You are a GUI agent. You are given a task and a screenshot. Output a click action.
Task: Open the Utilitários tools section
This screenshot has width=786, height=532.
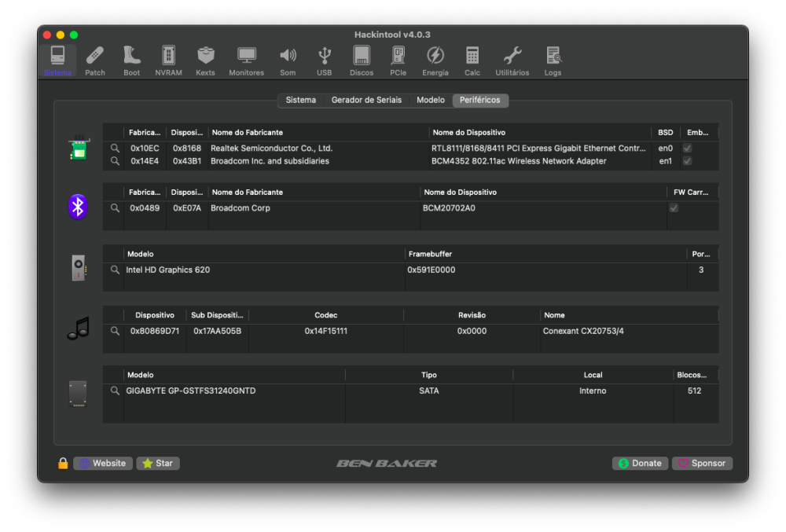pyautogui.click(x=512, y=61)
